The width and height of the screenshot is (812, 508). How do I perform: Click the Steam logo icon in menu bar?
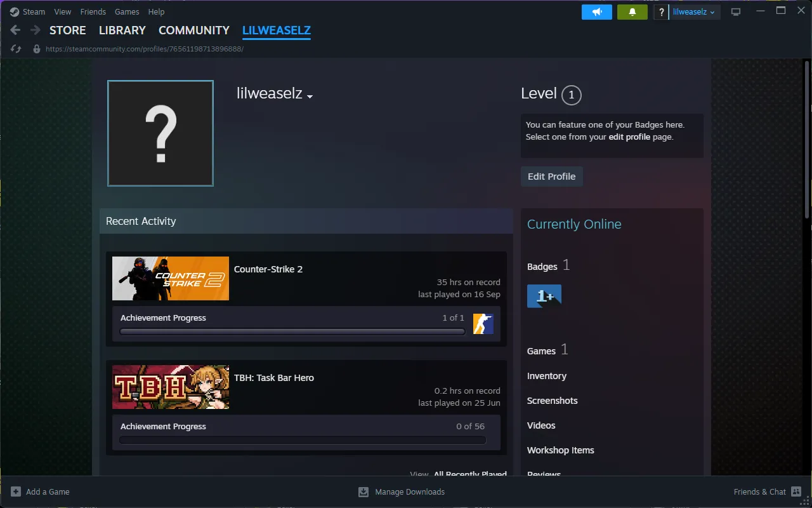[x=15, y=11]
